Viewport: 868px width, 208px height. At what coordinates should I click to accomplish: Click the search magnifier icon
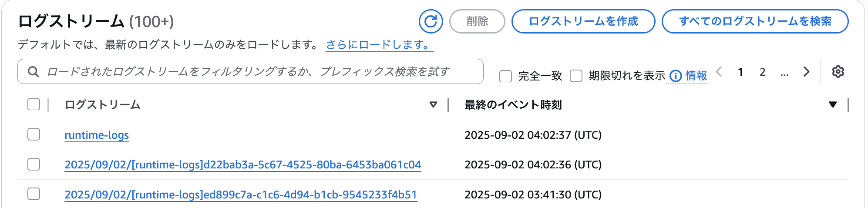34,72
